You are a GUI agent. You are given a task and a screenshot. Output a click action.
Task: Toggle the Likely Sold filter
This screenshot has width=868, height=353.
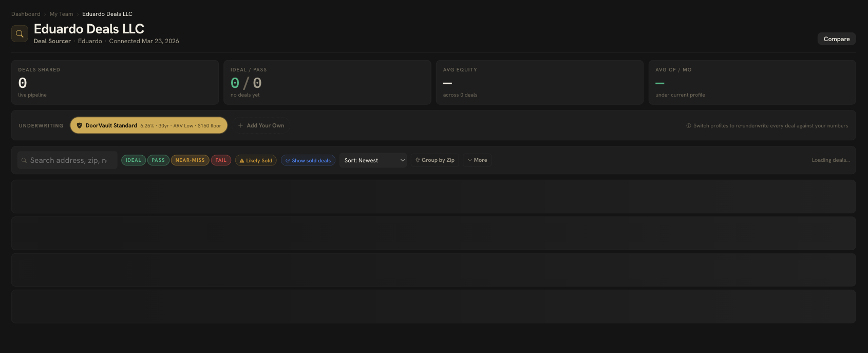[x=256, y=161]
